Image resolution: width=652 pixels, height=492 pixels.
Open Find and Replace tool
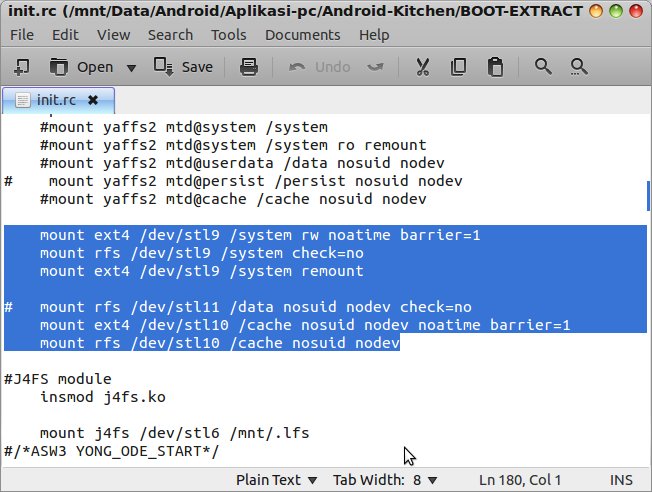578,67
